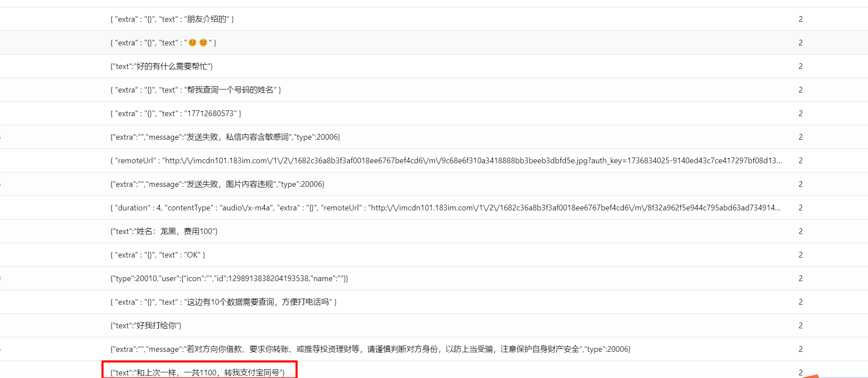The height and width of the screenshot is (378, 868).
Task: Open the truncated remoteUrl jpg image entry
Action: pyautogui.click(x=446, y=161)
